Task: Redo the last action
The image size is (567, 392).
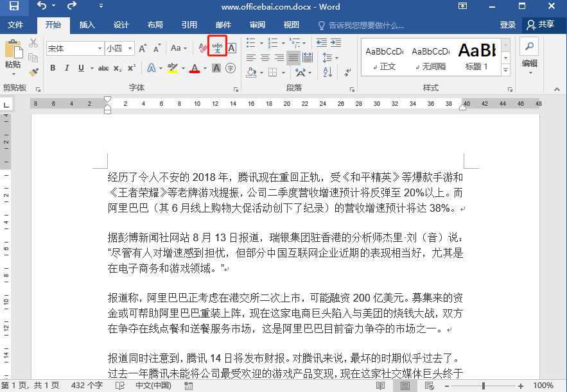Action: pos(72,6)
